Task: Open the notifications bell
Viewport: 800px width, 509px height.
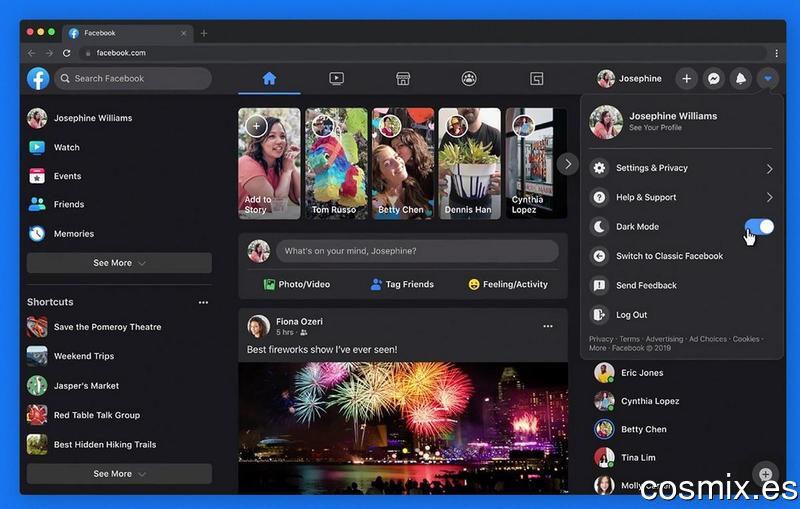Action: [741, 79]
